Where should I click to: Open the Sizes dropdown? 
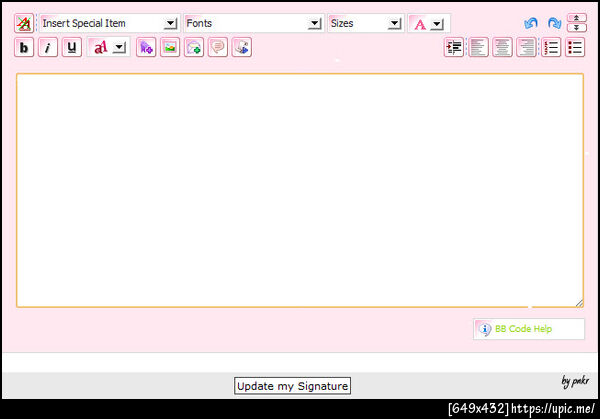tap(366, 23)
